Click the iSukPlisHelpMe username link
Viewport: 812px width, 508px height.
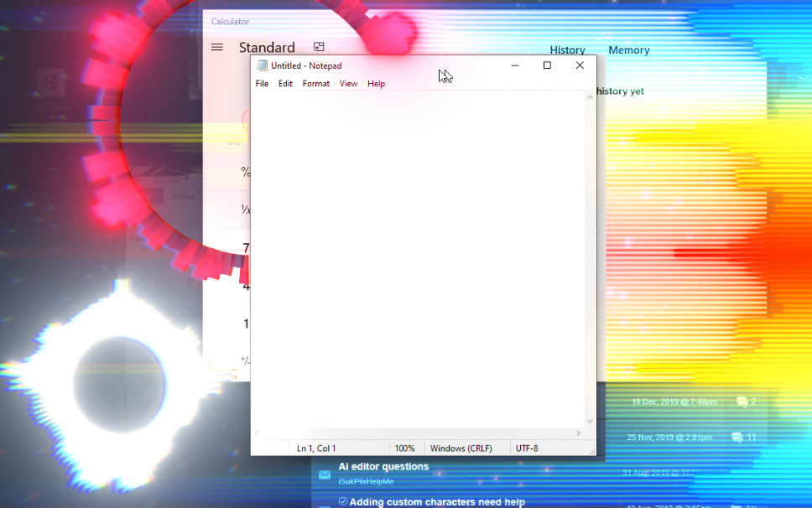(366, 482)
